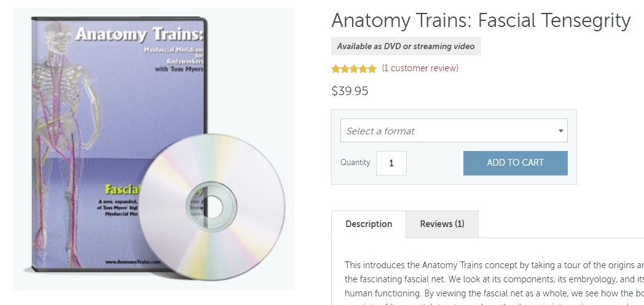Select the Description tab
Image resolution: width=644 pixels, height=305 pixels.
[x=369, y=224]
